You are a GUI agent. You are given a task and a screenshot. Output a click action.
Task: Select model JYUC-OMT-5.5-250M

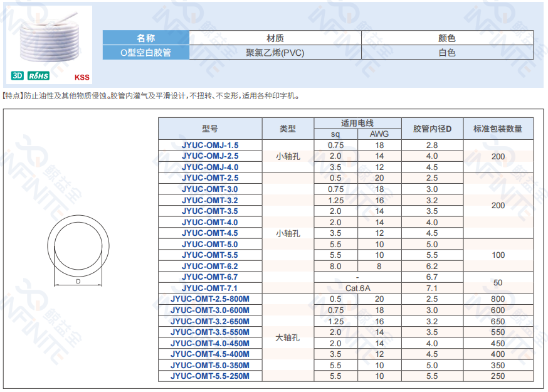[x=210, y=376]
